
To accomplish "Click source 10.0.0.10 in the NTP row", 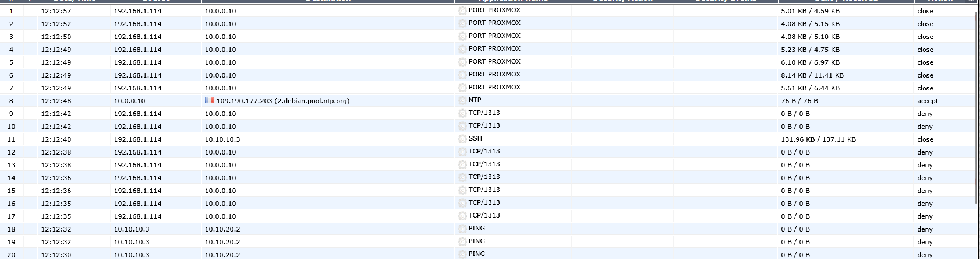I will click(x=129, y=101).
